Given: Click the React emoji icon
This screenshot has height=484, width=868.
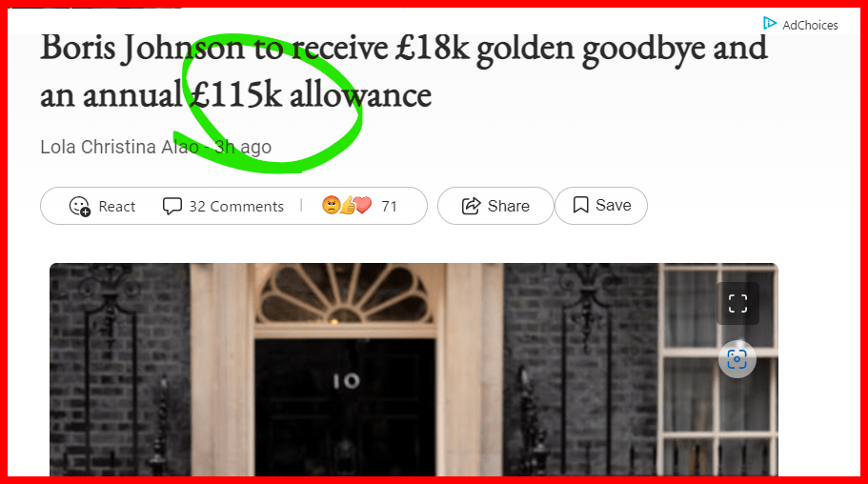Looking at the screenshot, I should 80,207.
